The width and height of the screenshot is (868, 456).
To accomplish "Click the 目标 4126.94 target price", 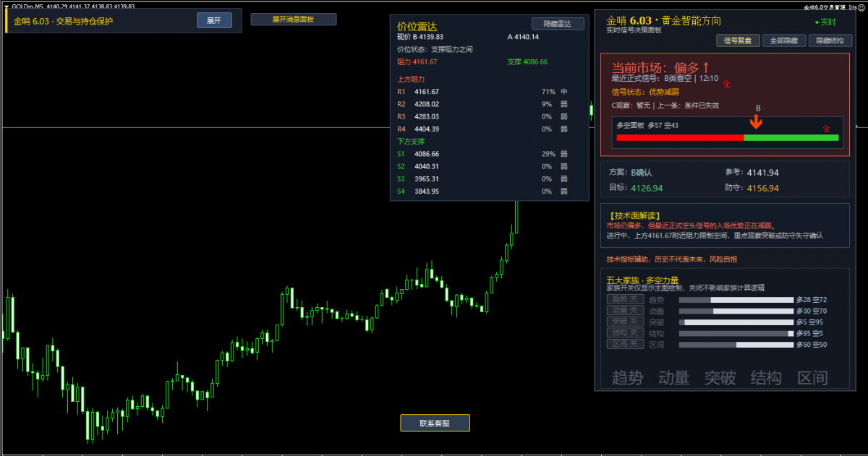I will pyautogui.click(x=636, y=188).
